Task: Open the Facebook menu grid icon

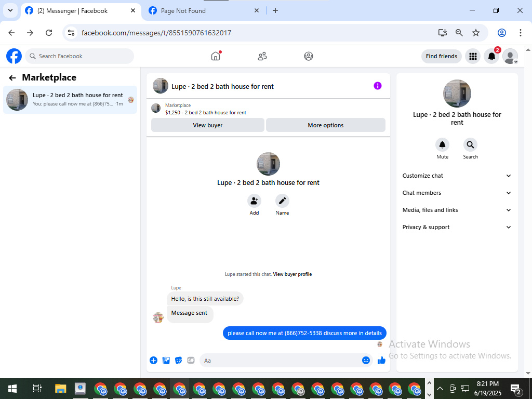Action: [473, 56]
